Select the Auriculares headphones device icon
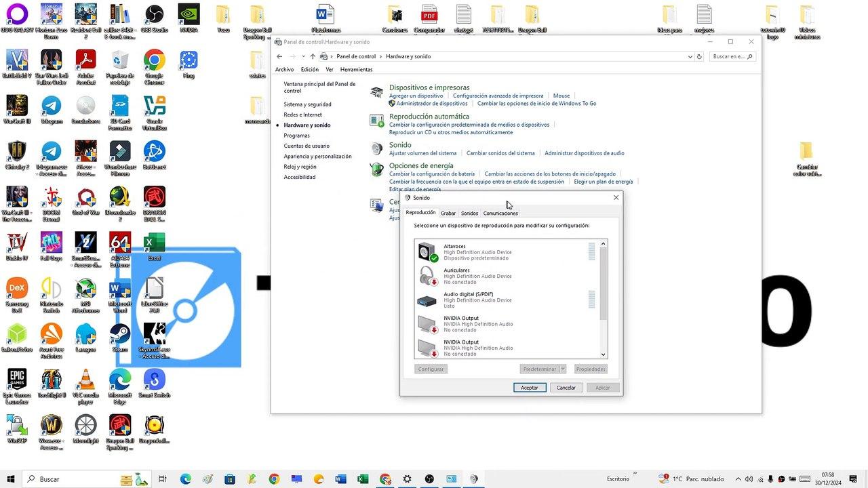Screen dimensions: 868x488 click(427, 274)
